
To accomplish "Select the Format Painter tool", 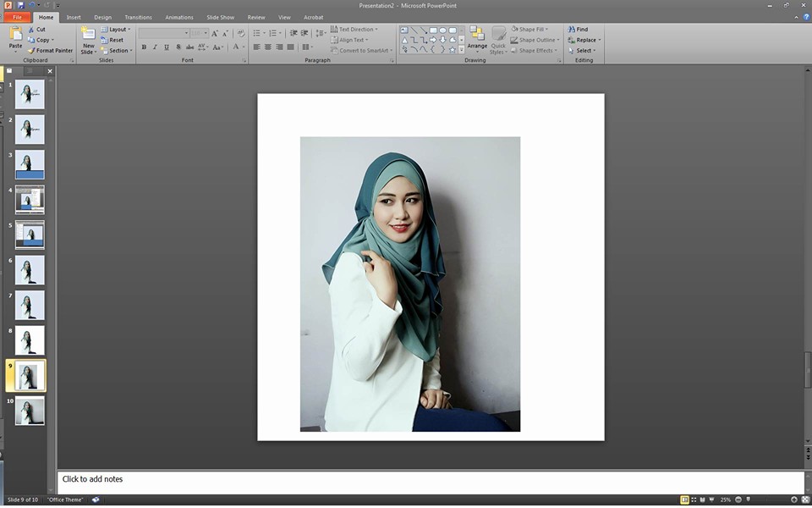I will tap(50, 51).
